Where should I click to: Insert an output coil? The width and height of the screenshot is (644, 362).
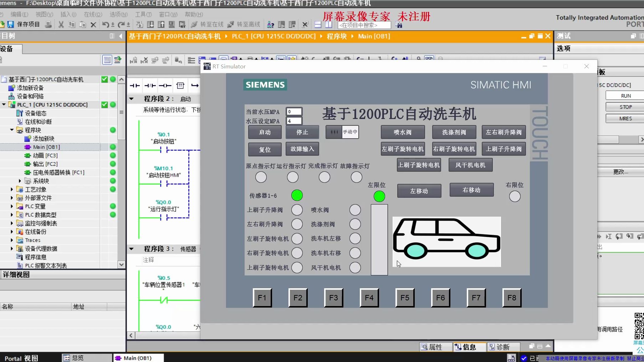coord(165,86)
